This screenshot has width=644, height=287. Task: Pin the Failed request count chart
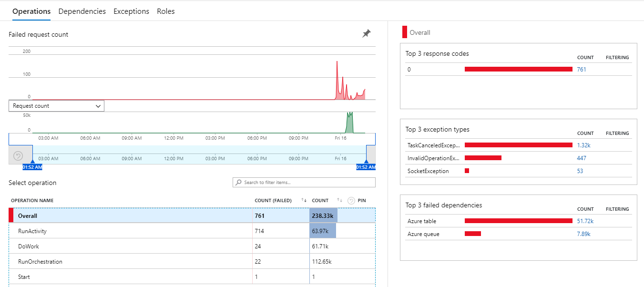[366, 34]
